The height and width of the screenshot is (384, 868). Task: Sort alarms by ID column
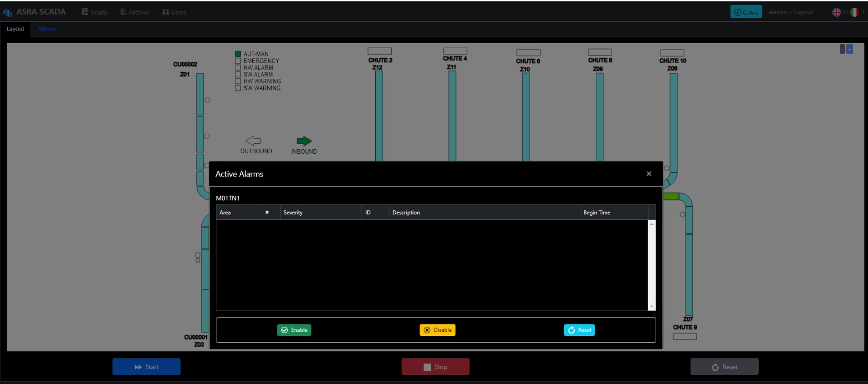375,212
